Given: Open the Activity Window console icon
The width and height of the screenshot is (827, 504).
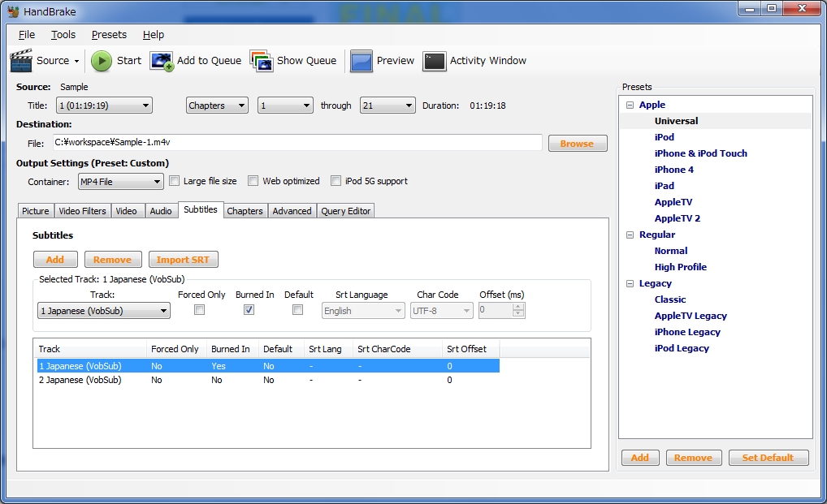Looking at the screenshot, I should [435, 61].
